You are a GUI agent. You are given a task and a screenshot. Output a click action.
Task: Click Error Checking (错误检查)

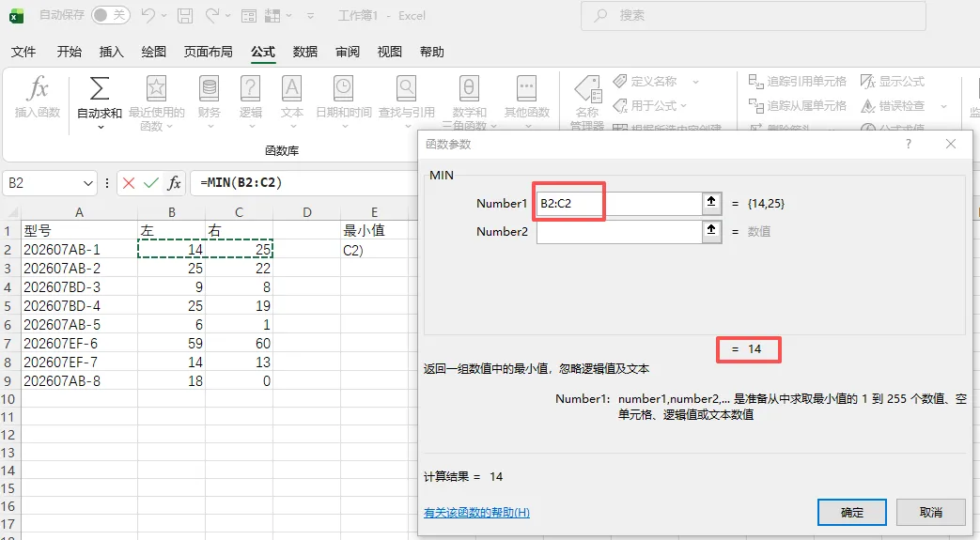(893, 105)
